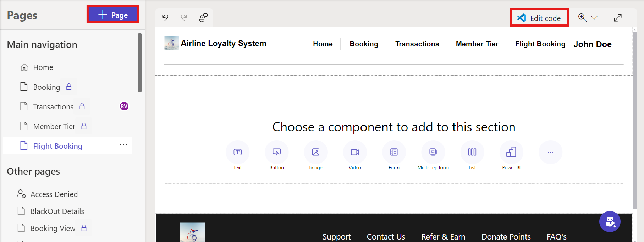This screenshot has height=242, width=644.
Task: Add the Text component to the section
Action: coord(237,152)
